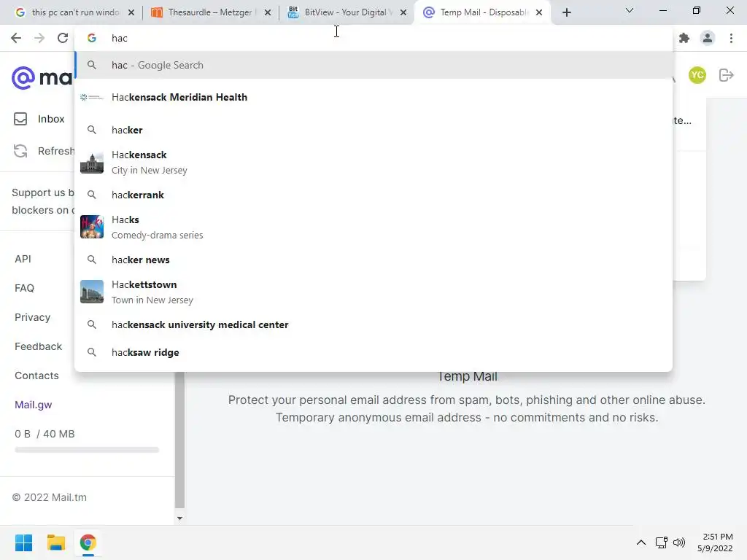
Task: Close the Thesaurdle tab
Action: (x=268, y=12)
